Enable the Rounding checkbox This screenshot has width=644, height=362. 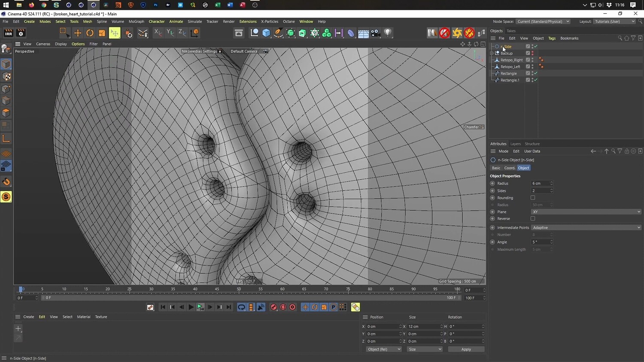(x=533, y=198)
